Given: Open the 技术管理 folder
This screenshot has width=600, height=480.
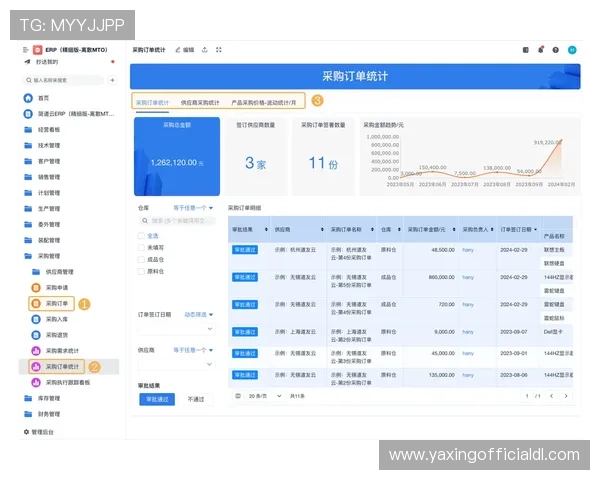Looking at the screenshot, I should click(x=42, y=145).
